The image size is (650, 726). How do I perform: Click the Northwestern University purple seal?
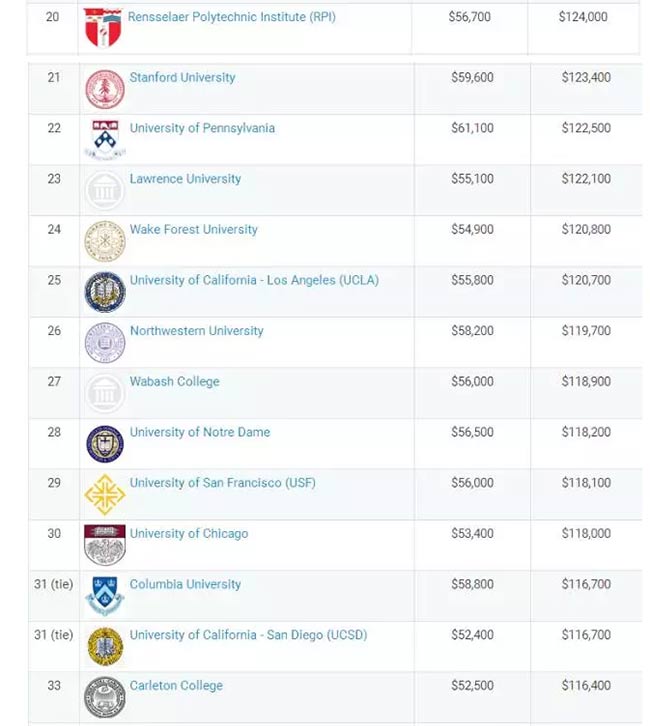[105, 343]
